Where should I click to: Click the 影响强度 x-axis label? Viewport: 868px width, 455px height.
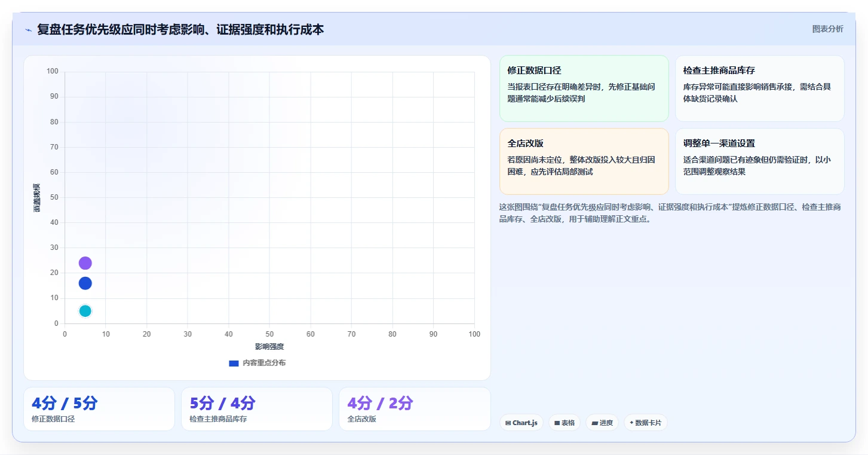pos(269,347)
